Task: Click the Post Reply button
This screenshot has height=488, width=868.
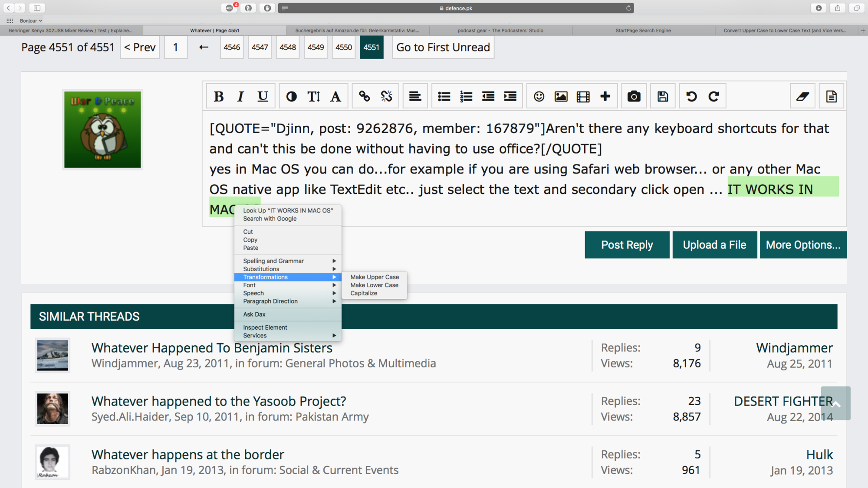Action: (x=627, y=245)
